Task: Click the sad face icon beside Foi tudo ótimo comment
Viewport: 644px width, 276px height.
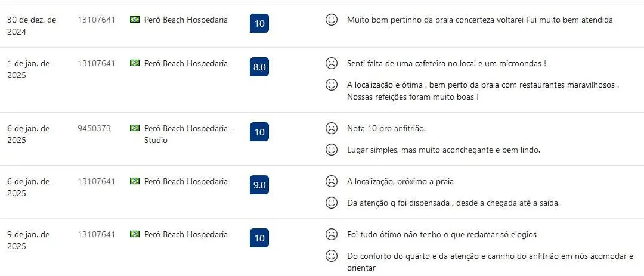Action: coord(331,234)
